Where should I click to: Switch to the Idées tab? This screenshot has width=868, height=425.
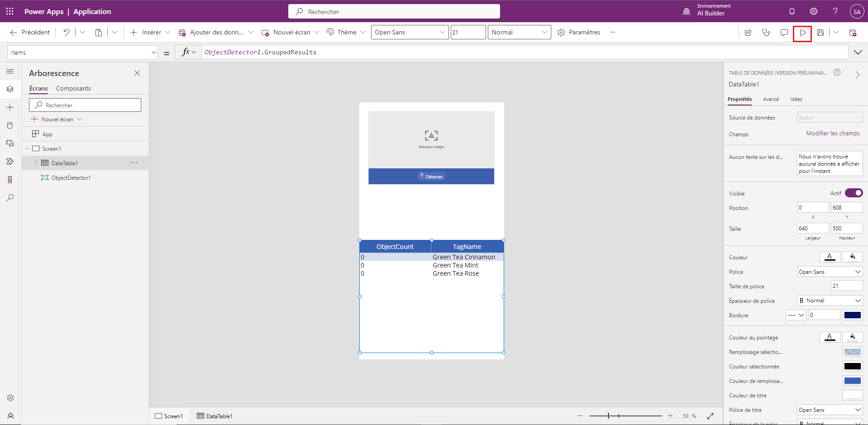point(796,99)
